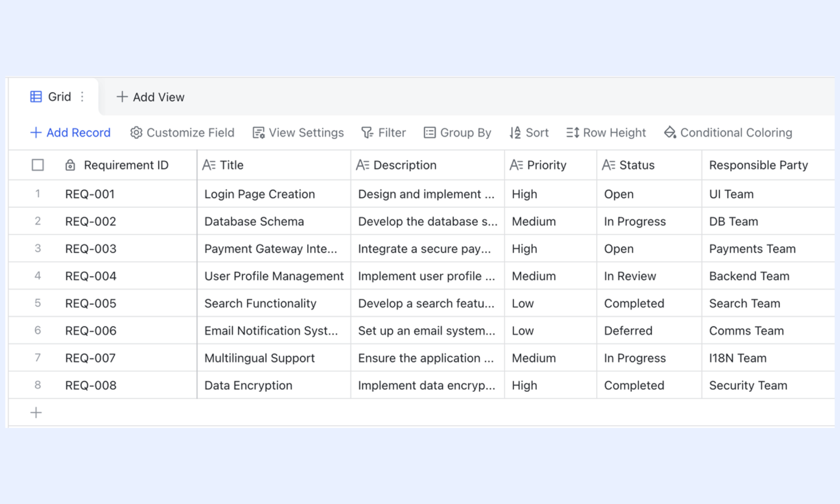Viewport: 840px width, 504px height.
Task: Click the A-Z Sort icon
Action: 515,133
